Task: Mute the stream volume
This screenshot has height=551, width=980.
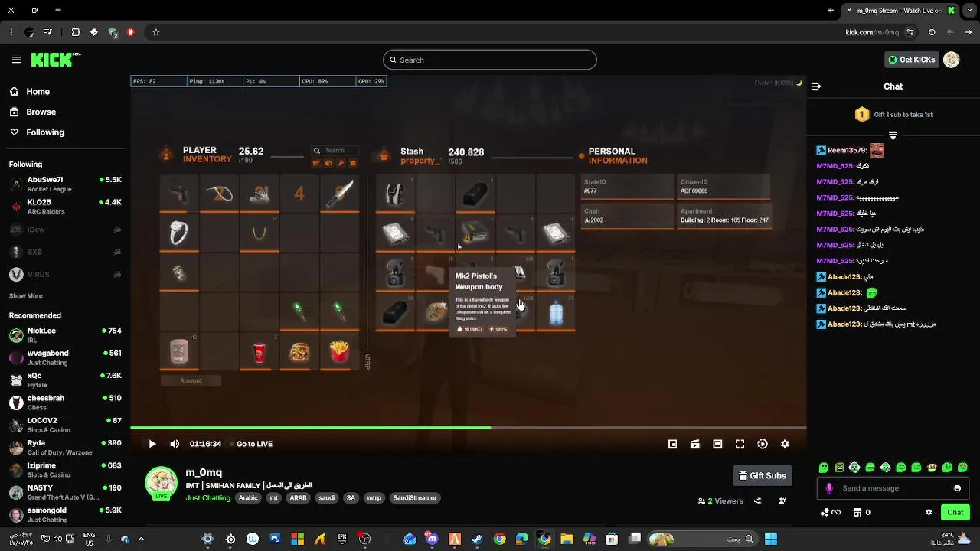Action: (x=175, y=444)
